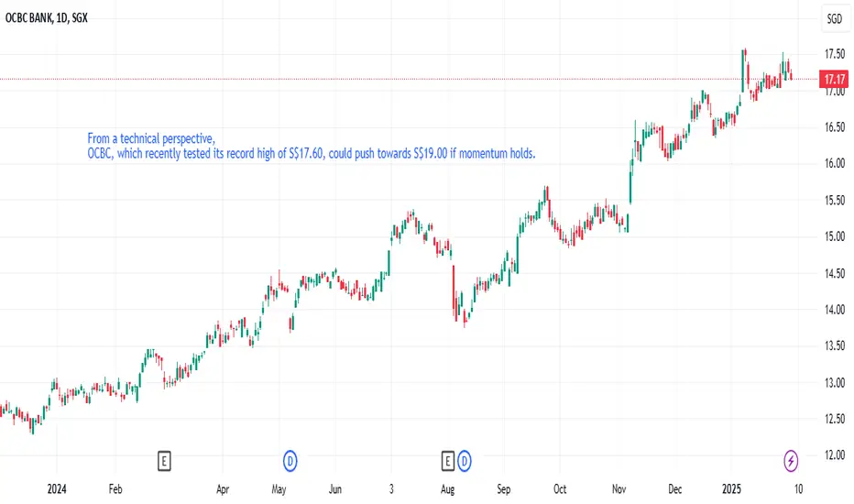The width and height of the screenshot is (854, 504).
Task: Click the 2025 time axis label
Action: 731,488
